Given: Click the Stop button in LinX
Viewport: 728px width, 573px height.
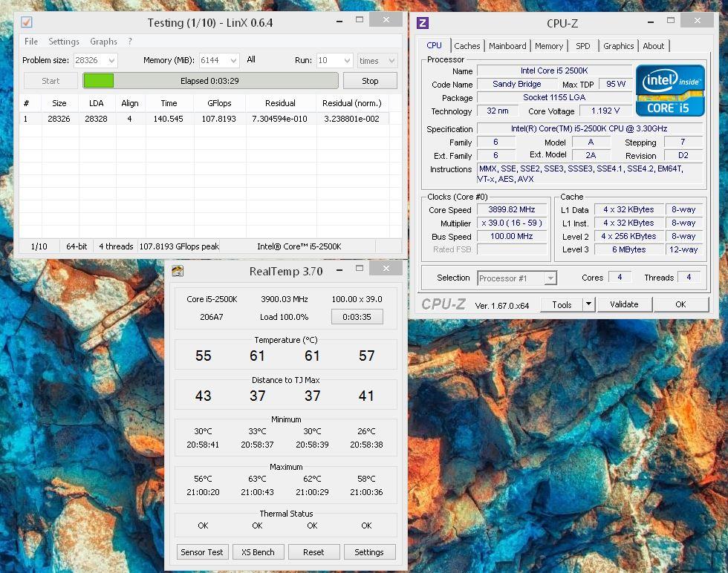Looking at the screenshot, I should pos(370,81).
